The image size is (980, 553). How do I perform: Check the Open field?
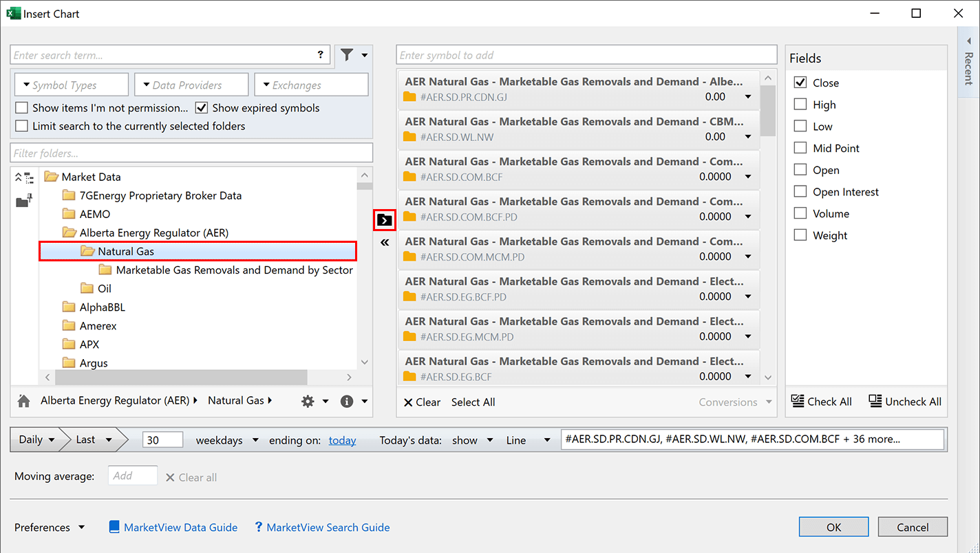click(800, 170)
